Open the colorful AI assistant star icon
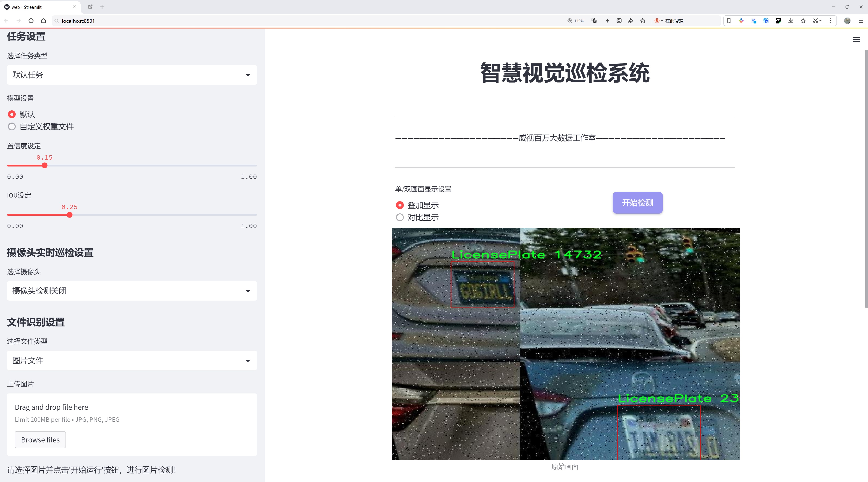 741,21
